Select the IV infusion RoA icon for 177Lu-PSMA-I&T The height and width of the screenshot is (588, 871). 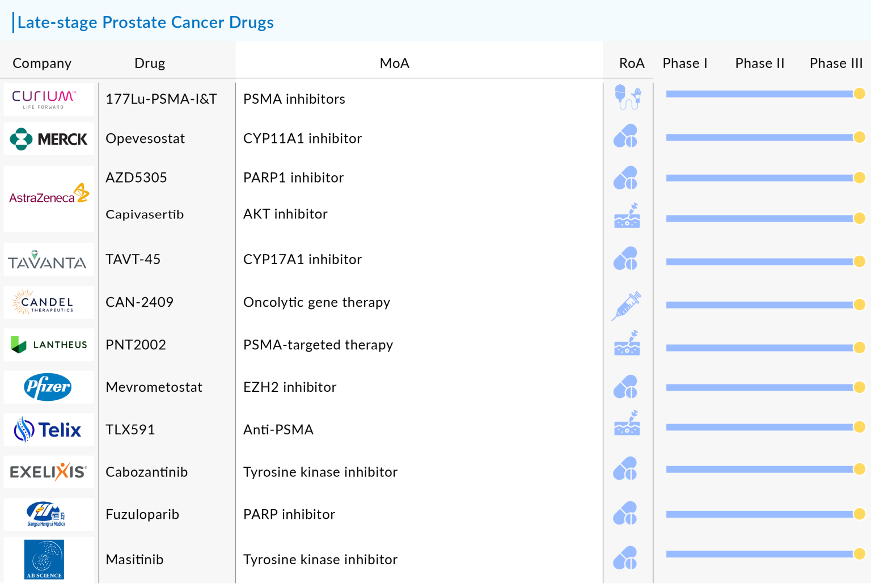tap(627, 97)
